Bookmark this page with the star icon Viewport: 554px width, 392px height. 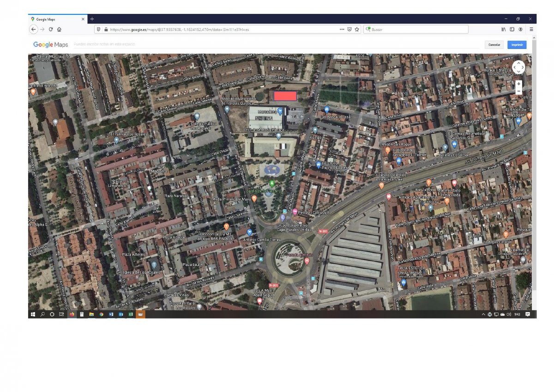pos(357,29)
